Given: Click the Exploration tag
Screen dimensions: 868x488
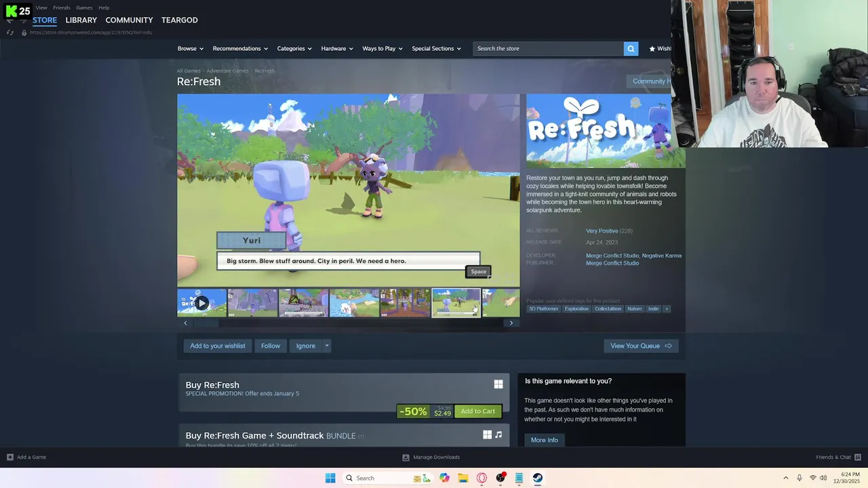Looking at the screenshot, I should point(576,309).
